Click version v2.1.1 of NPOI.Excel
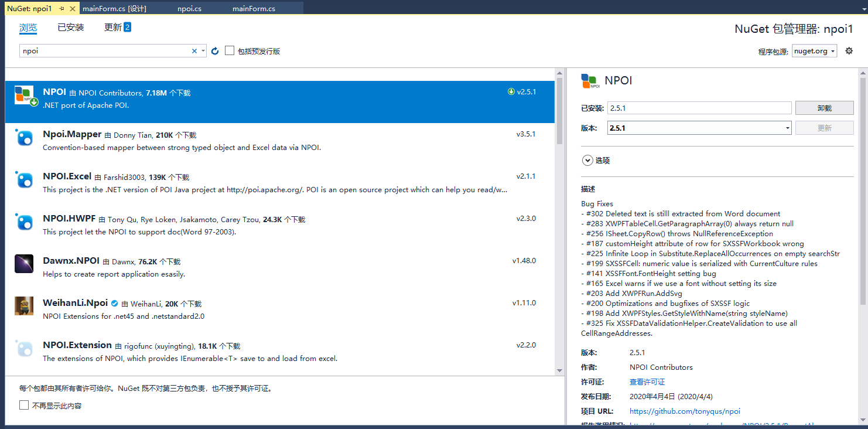Viewport: 868px width, 429px height. coord(526,176)
